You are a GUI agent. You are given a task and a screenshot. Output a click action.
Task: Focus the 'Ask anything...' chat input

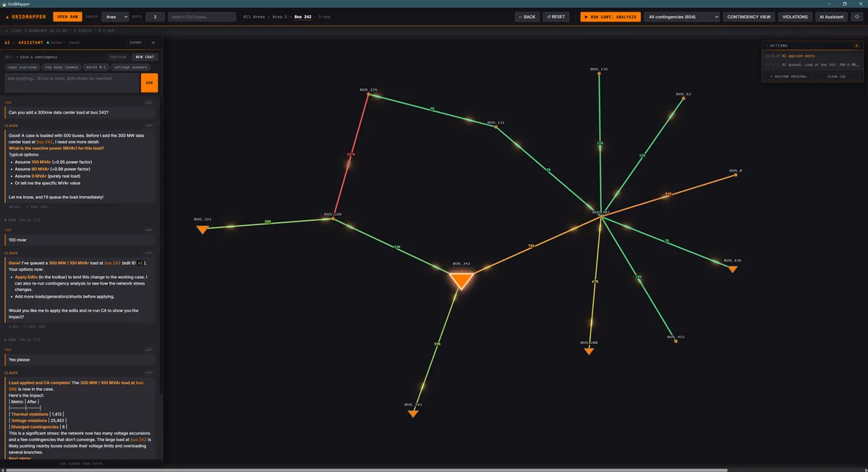(x=72, y=83)
